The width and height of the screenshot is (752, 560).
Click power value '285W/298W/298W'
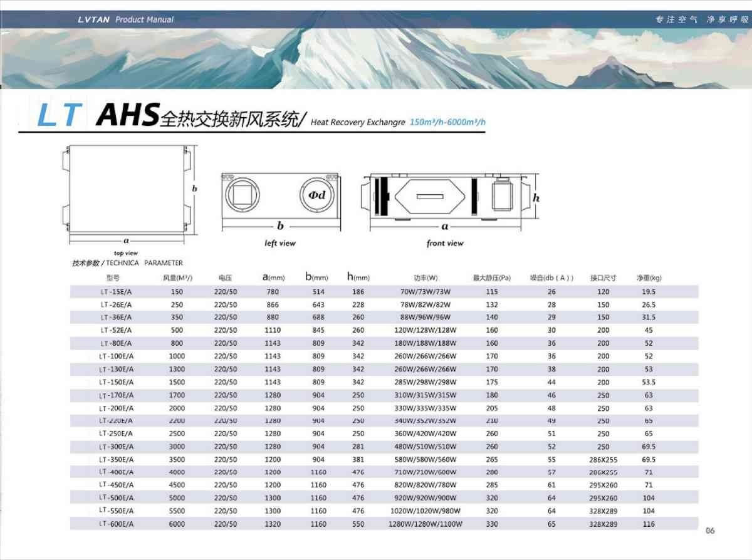[x=426, y=382]
